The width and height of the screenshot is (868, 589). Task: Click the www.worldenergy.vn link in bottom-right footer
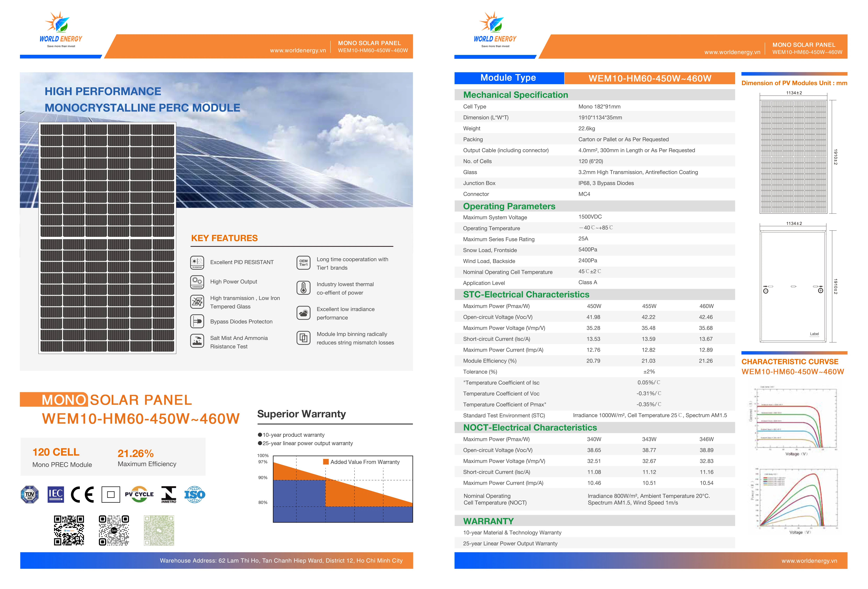tap(809, 561)
